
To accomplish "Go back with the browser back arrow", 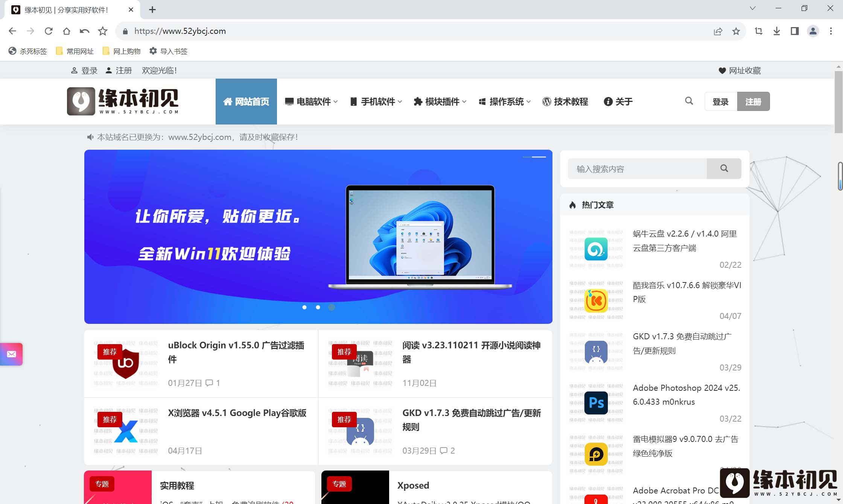I will 12,31.
